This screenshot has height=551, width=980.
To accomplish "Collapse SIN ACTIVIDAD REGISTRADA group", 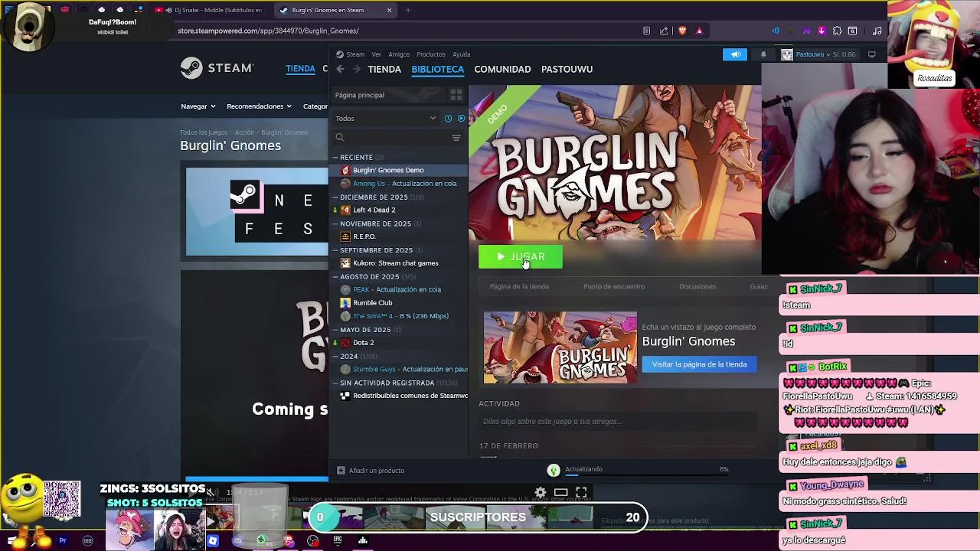I will (x=335, y=383).
